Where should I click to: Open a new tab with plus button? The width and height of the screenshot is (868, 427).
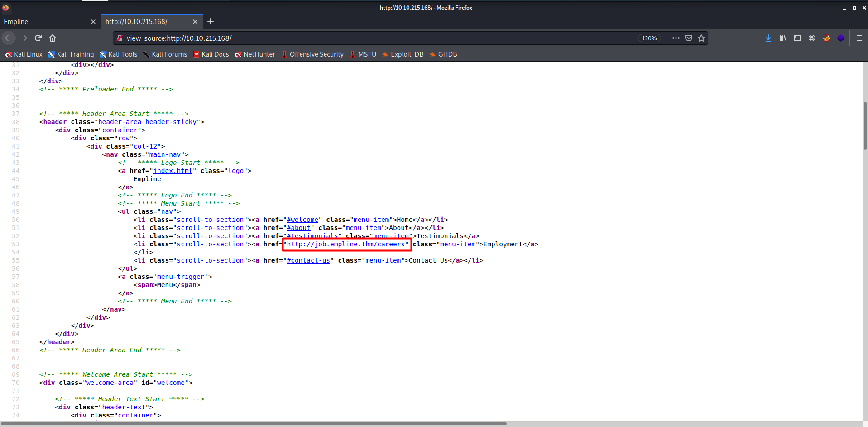(211, 21)
